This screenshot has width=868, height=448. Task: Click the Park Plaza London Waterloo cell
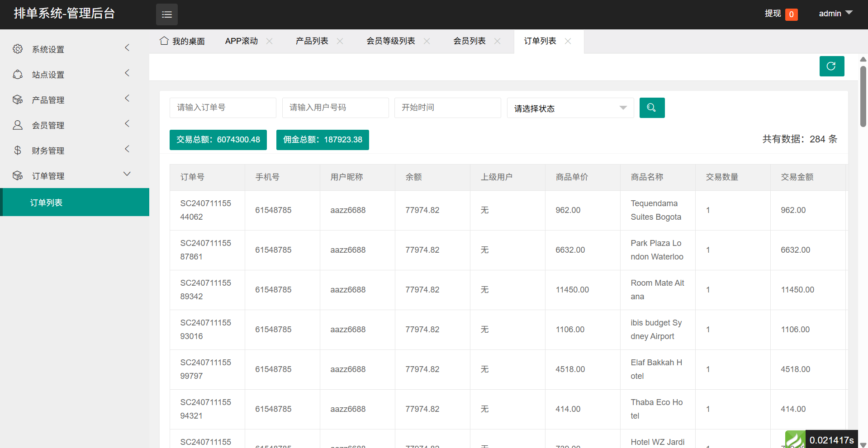pos(657,250)
